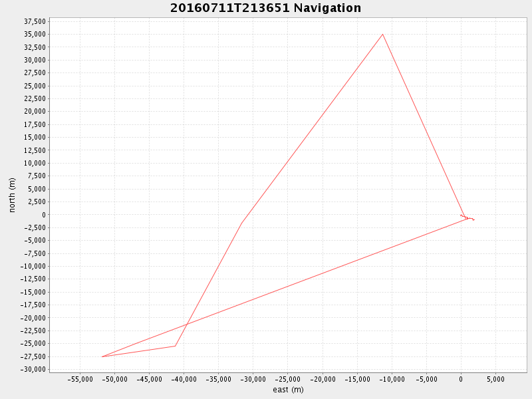The width and height of the screenshot is (532, 399).
Task: Click the 20,000 tick label on north axis
Action: 33,112
